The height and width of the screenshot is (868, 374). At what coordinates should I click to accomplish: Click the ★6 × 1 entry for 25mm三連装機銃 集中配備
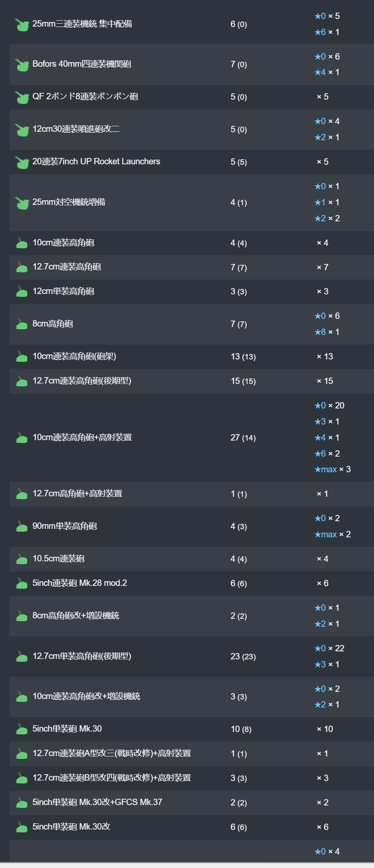tap(327, 32)
